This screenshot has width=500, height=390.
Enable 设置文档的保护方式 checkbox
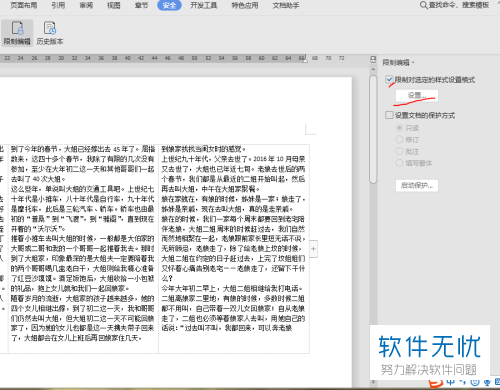point(389,115)
